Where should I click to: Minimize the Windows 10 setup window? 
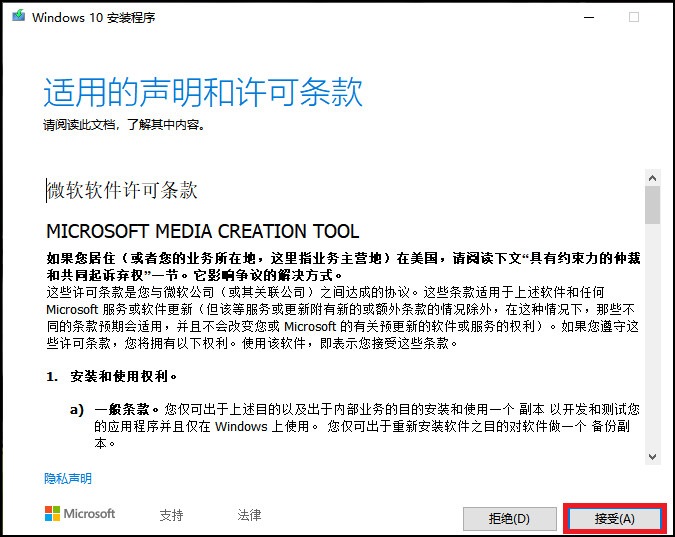click(589, 18)
